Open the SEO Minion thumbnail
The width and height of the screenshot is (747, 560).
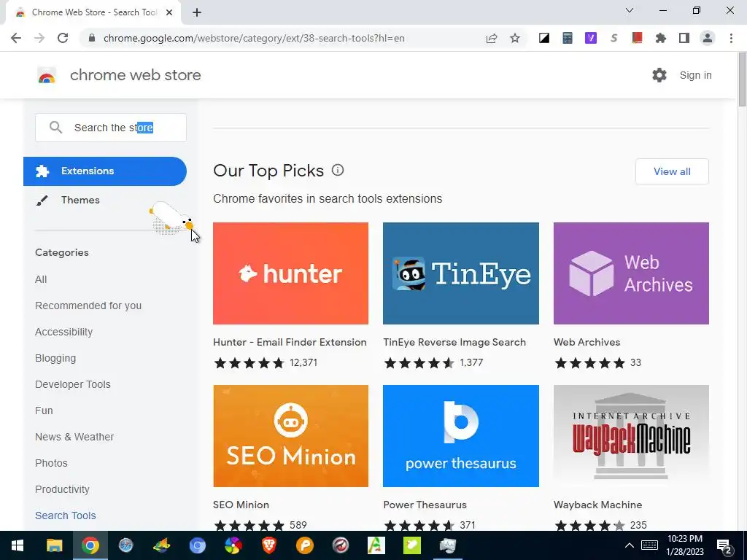coord(290,436)
